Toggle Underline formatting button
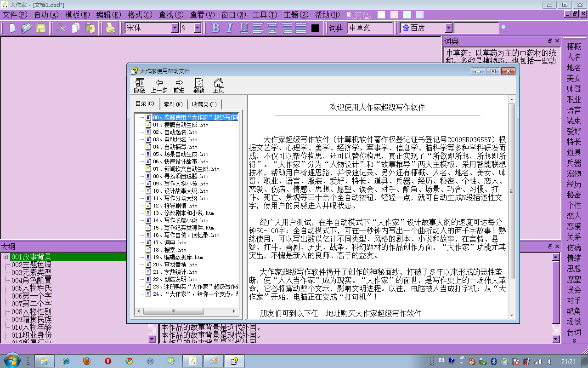This screenshot has height=368, width=588. pos(244,28)
